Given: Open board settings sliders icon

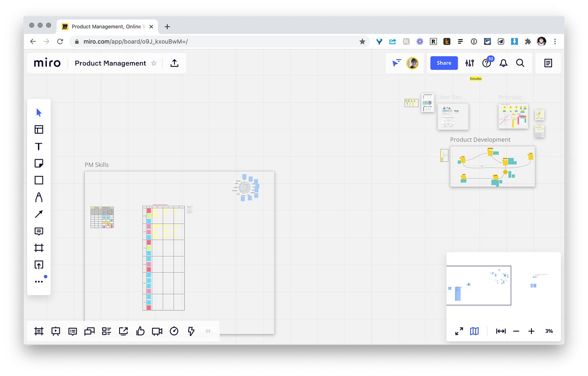Looking at the screenshot, I should (470, 63).
